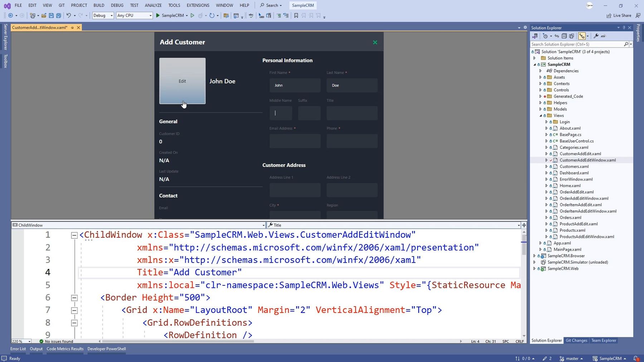The width and height of the screenshot is (644, 362).
Task: Expand the Dependencies node in Solution Explorer
Action: [x=541, y=71]
